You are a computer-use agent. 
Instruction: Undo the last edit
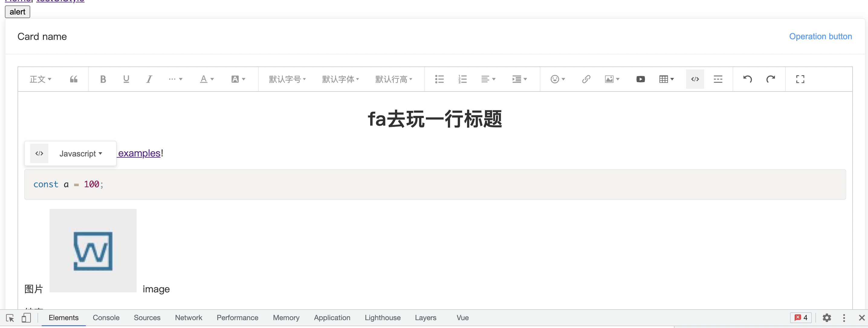(x=747, y=79)
